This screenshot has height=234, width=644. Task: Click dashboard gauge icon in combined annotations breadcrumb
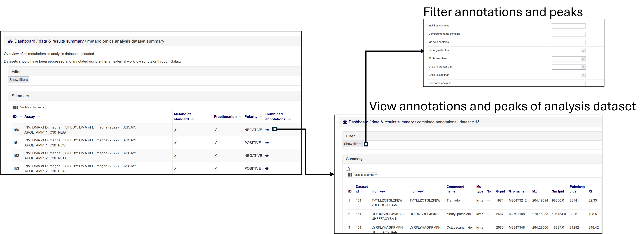point(345,122)
